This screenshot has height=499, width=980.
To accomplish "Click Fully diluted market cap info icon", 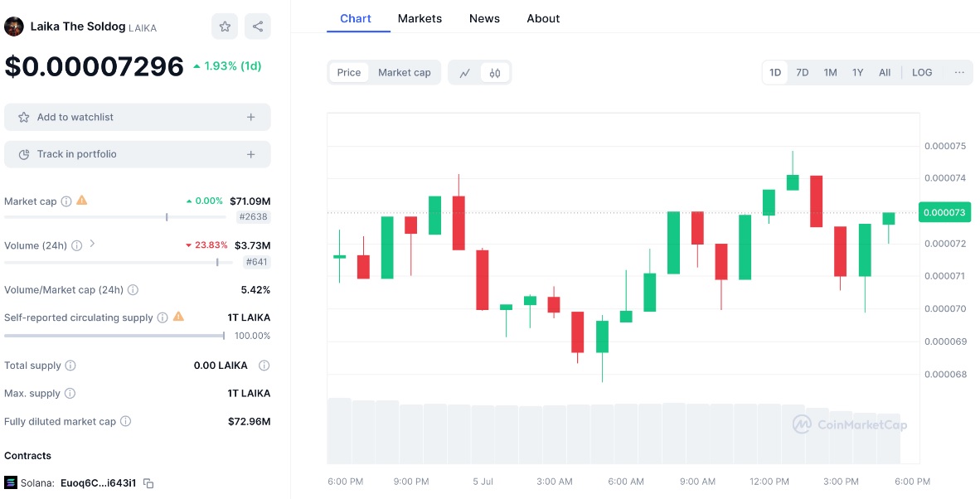I will pos(126,422).
